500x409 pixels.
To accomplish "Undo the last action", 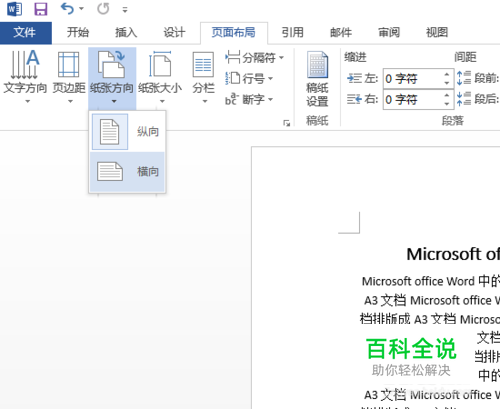I will coord(67,9).
